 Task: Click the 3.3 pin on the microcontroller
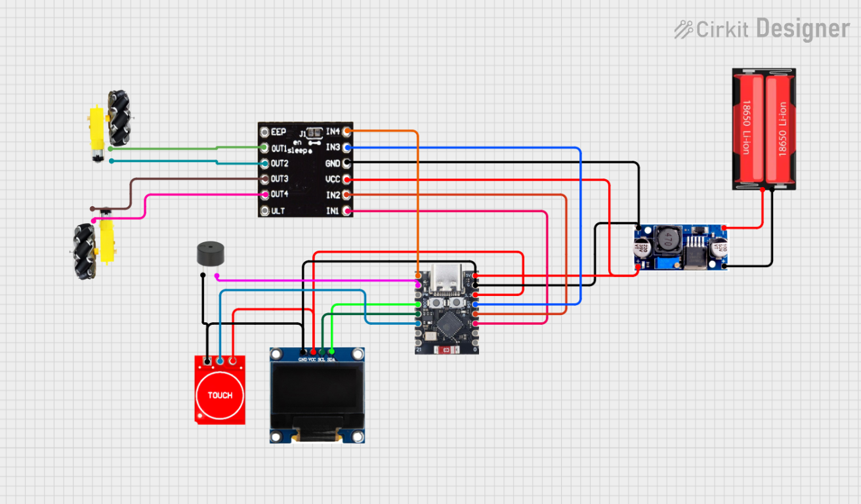[475, 295]
